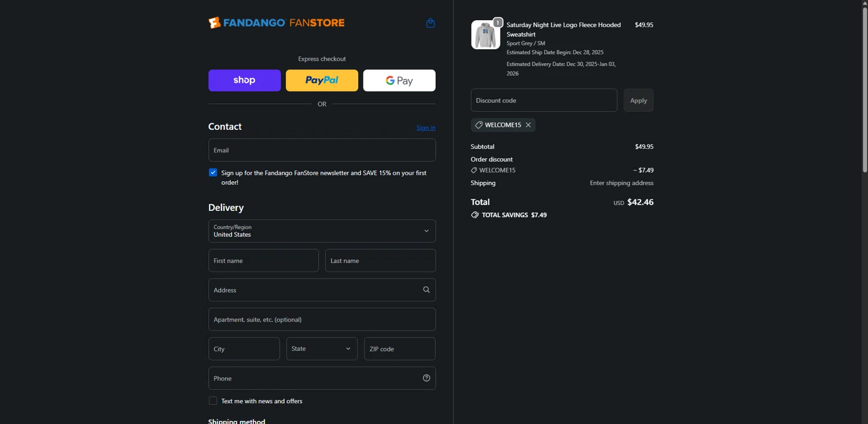Click the address search magnifier icon

[x=426, y=290]
